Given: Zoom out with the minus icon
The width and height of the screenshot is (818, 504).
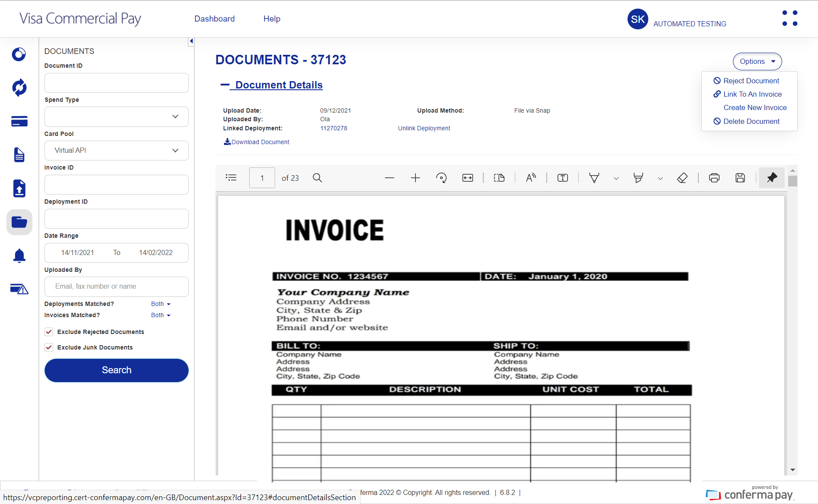Looking at the screenshot, I should pos(390,178).
